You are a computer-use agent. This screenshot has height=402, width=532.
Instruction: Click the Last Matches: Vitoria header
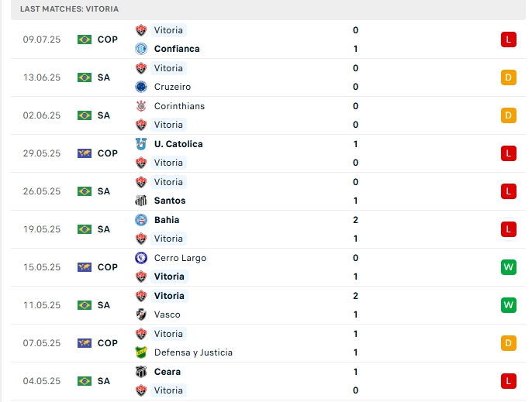point(70,9)
